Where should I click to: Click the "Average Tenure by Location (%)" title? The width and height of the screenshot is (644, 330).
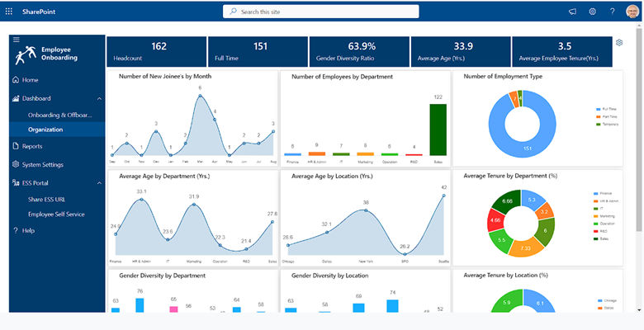coord(505,275)
